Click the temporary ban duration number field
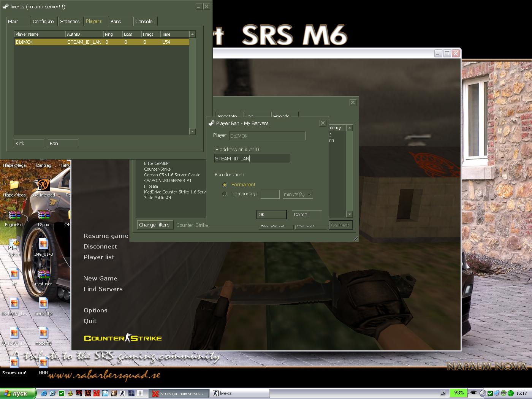The height and width of the screenshot is (399, 532). [x=270, y=194]
